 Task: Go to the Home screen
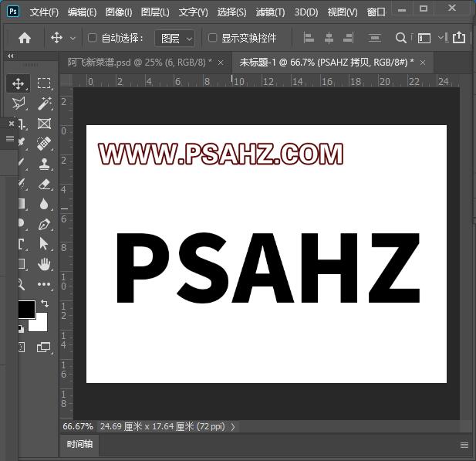(25, 38)
